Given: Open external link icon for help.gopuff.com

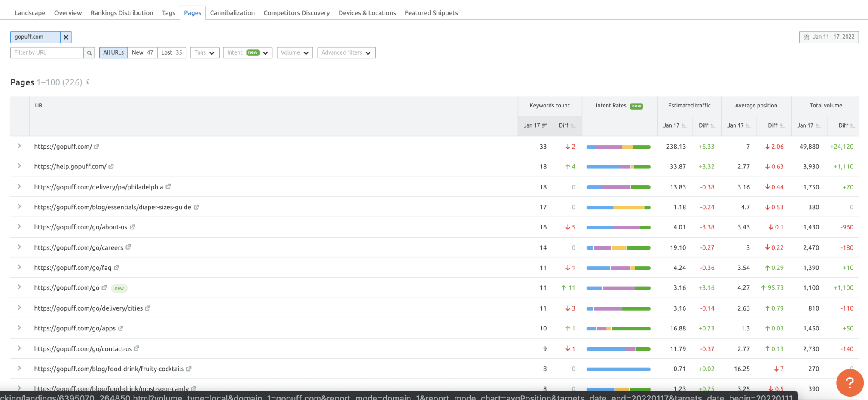Looking at the screenshot, I should [x=111, y=167].
